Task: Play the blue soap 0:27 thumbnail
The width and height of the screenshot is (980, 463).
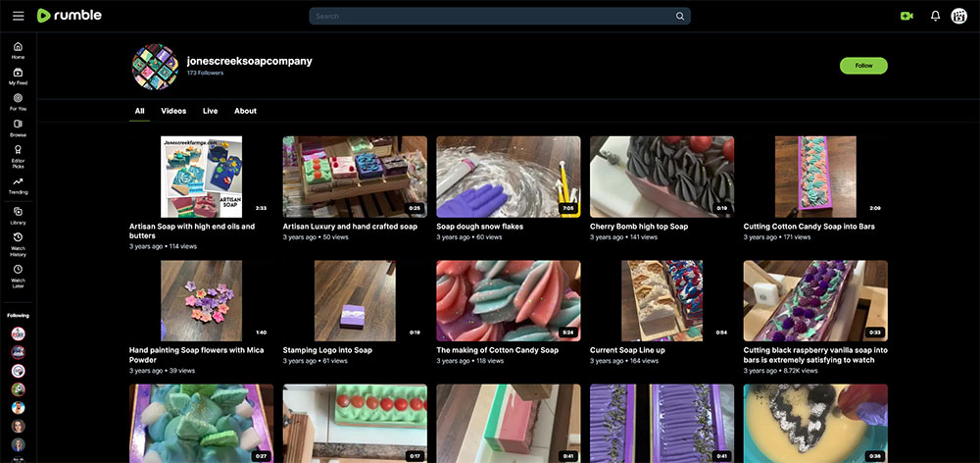Action: 201,424
